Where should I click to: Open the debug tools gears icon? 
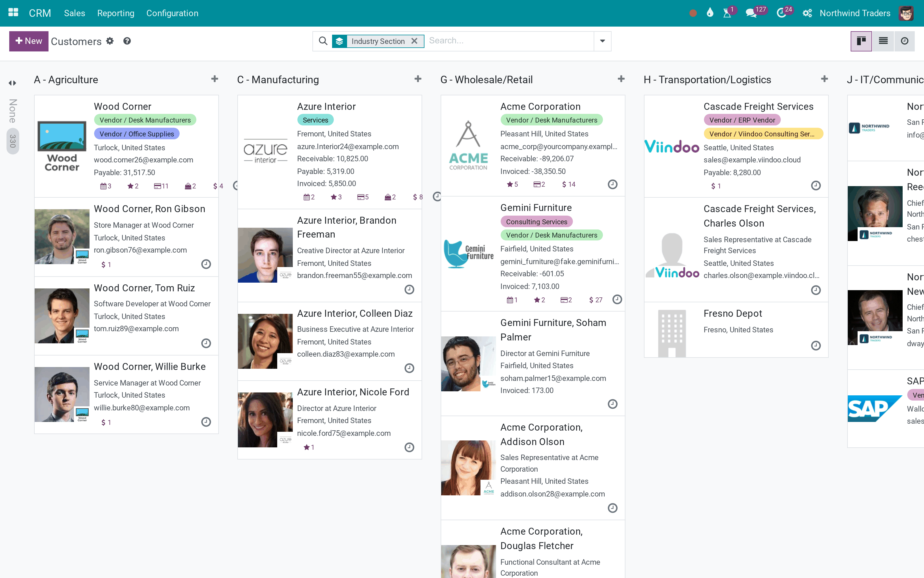[807, 13]
